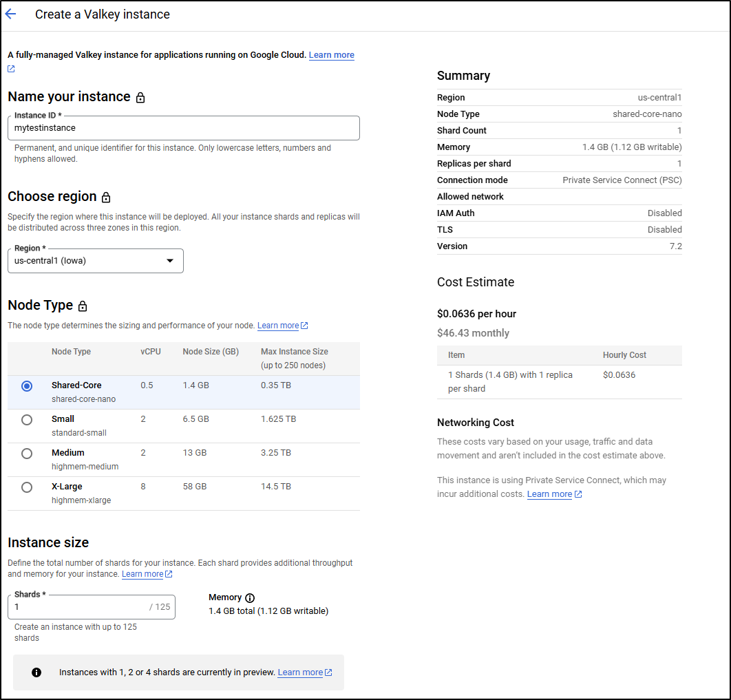Click the 14.5 TB max instance size cell
The height and width of the screenshot is (700, 731).
pos(276,487)
